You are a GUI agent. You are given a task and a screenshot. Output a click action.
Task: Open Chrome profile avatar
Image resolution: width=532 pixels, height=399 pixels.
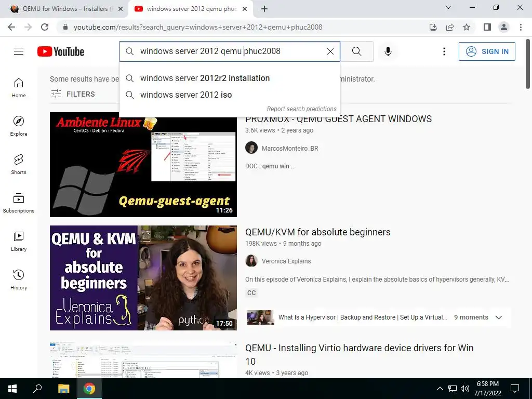point(504,27)
